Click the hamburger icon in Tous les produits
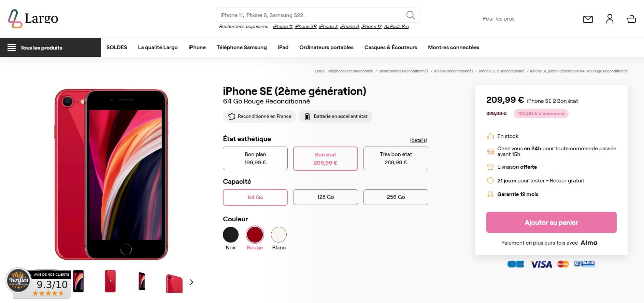 click(12, 47)
